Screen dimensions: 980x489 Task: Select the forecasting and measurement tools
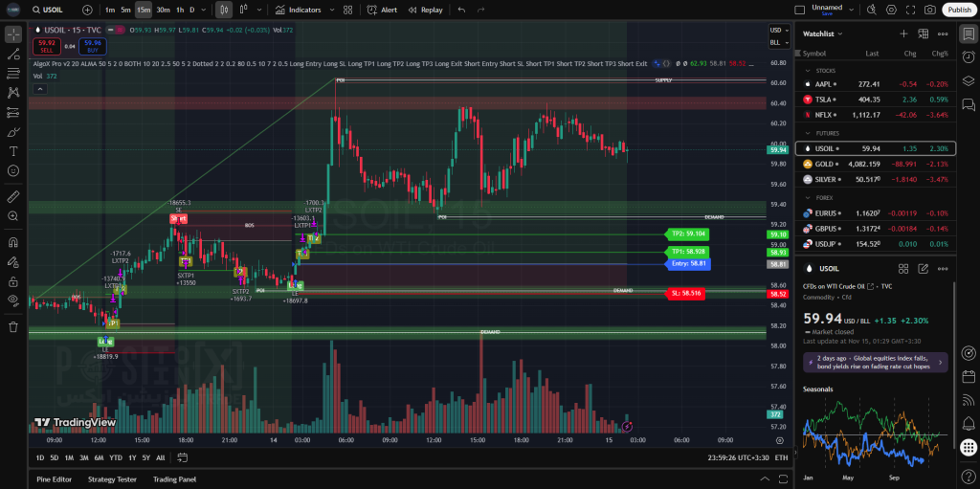click(13, 113)
